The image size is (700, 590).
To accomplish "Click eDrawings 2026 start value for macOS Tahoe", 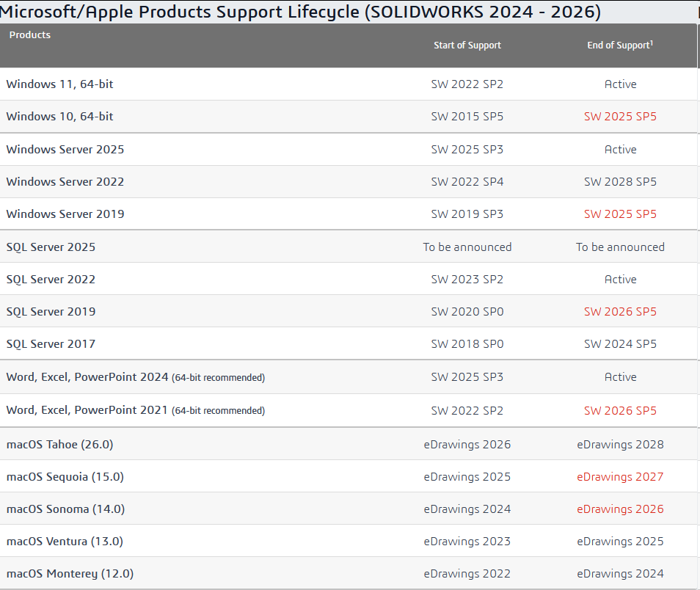I will (467, 445).
